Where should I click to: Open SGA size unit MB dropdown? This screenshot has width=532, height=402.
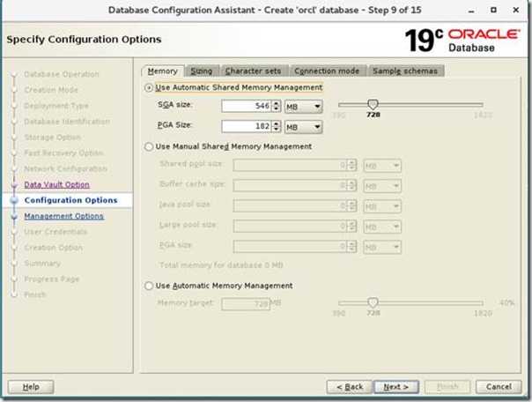click(x=303, y=107)
